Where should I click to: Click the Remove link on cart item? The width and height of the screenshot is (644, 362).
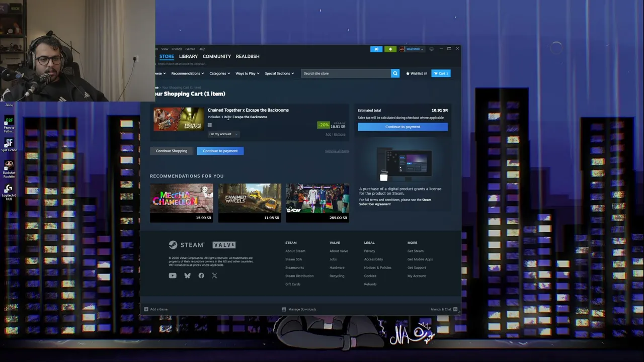point(340,134)
